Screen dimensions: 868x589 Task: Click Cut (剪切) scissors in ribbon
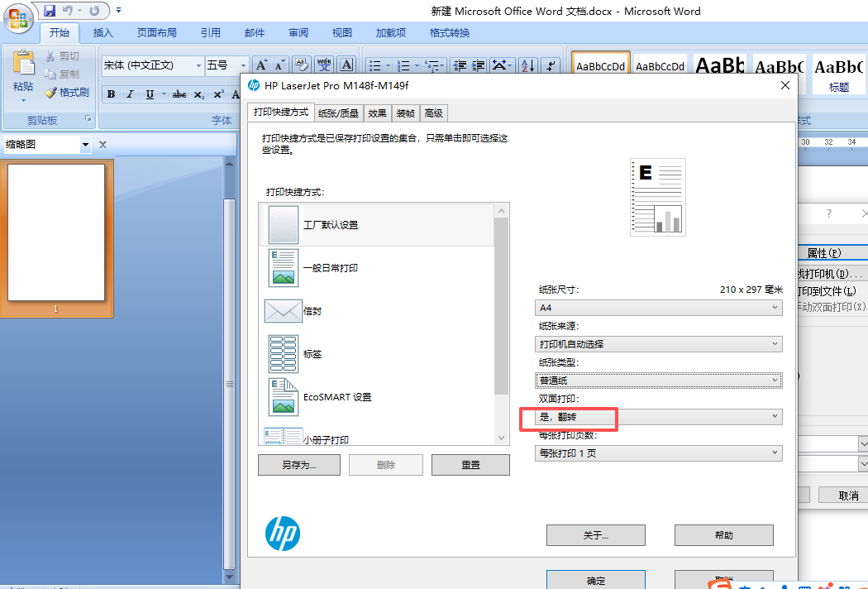coord(62,56)
